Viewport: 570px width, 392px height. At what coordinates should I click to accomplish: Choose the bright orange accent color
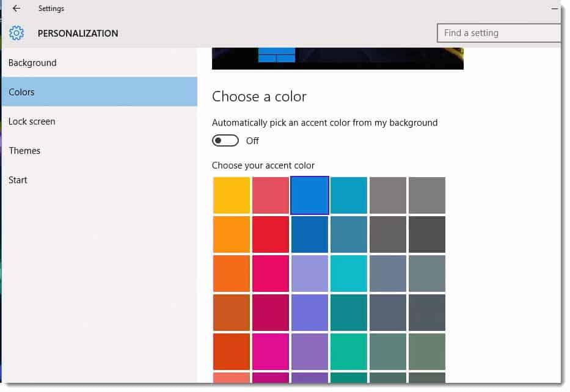232,234
